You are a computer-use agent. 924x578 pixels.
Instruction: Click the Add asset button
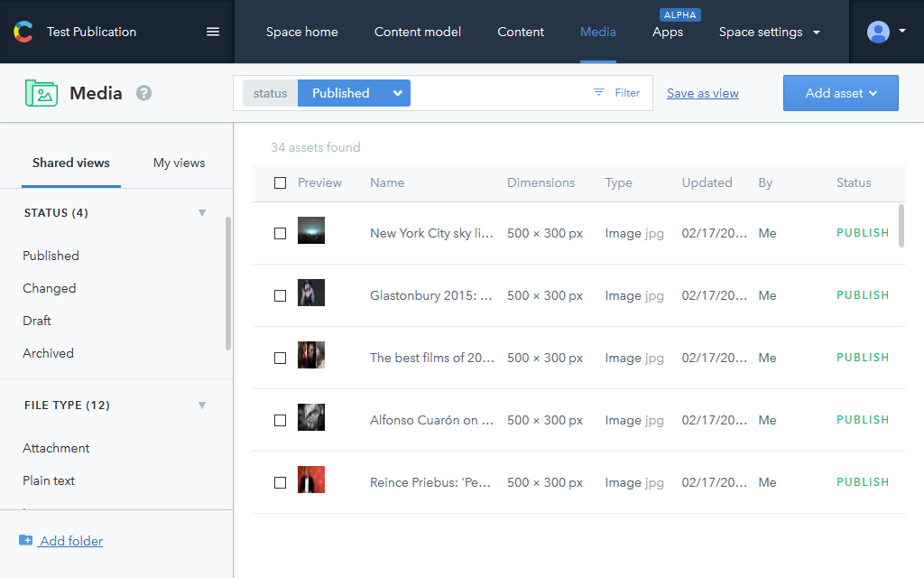(840, 93)
